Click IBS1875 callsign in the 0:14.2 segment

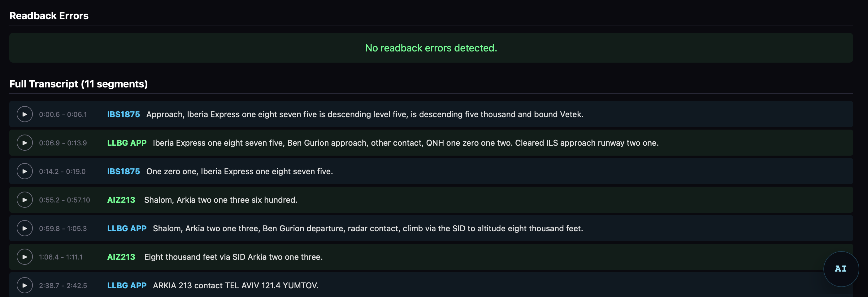coord(123,171)
